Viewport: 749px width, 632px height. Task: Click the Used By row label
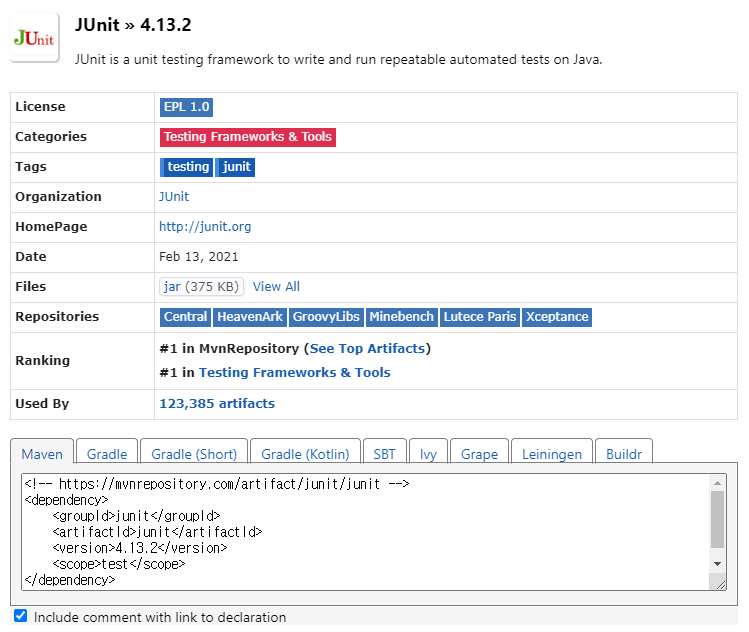43,404
